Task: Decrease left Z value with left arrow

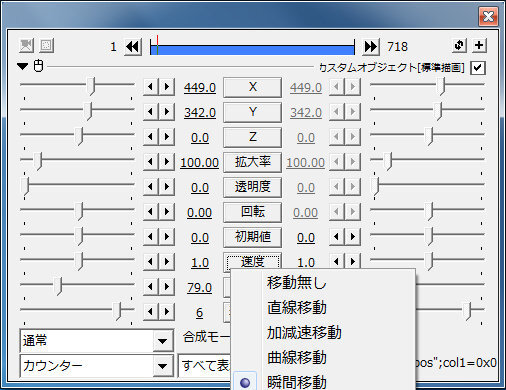Action: [151, 137]
